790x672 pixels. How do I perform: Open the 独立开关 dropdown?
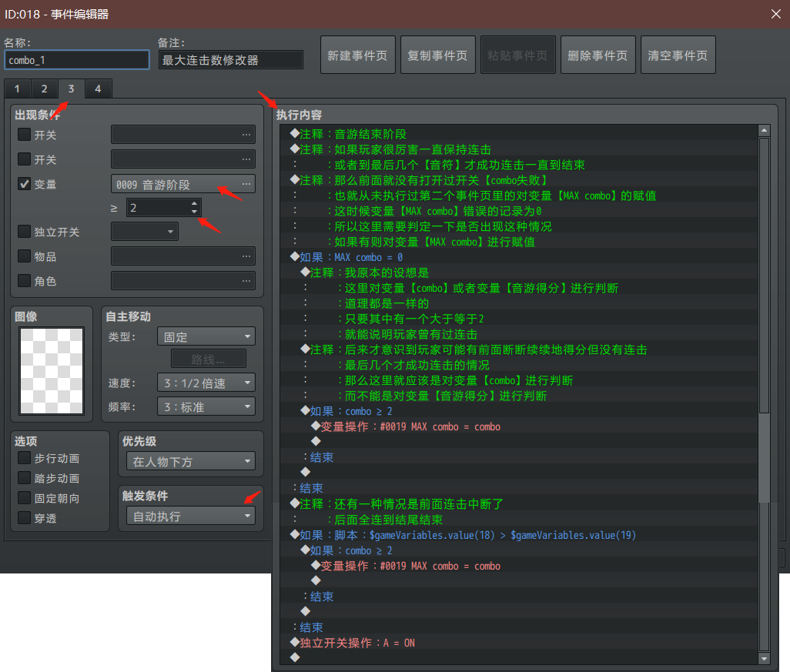pos(145,231)
